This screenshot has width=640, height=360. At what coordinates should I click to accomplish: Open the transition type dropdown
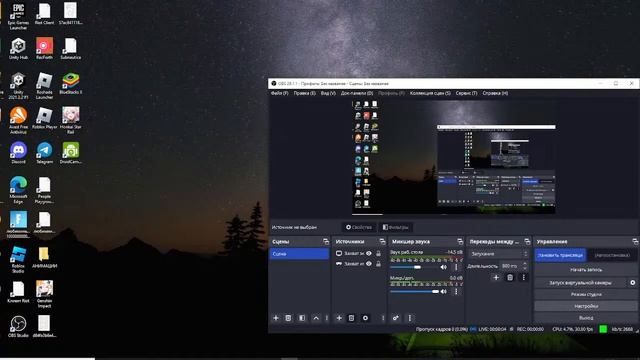click(499, 254)
